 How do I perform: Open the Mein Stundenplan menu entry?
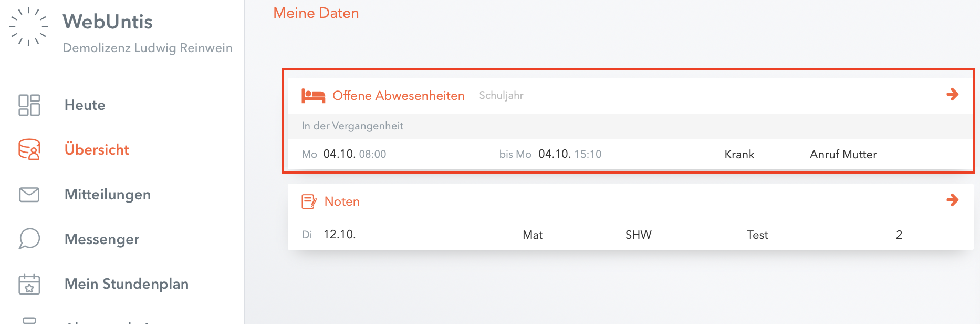[x=127, y=284]
